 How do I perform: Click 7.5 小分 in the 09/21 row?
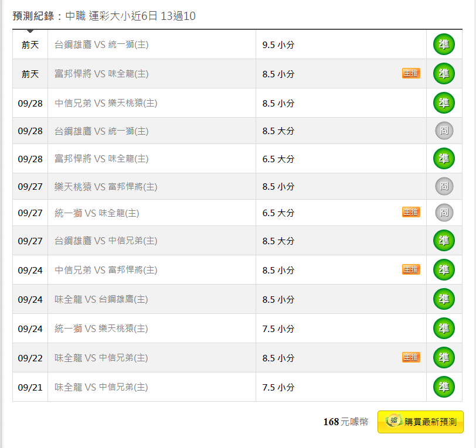(x=278, y=387)
